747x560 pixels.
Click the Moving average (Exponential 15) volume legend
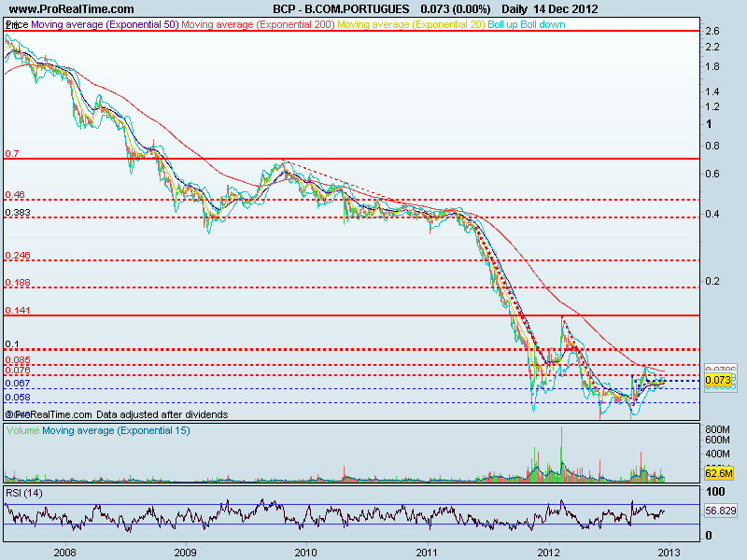coord(116,430)
